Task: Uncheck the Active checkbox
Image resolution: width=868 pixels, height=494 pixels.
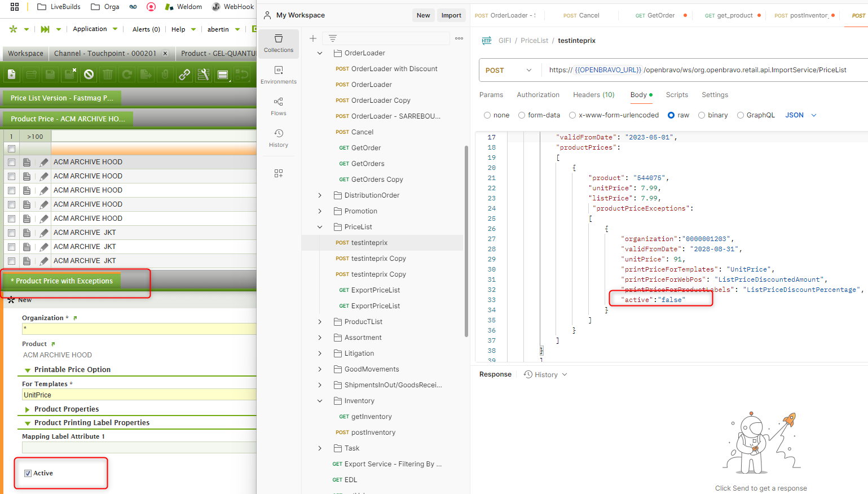Action: click(28, 473)
